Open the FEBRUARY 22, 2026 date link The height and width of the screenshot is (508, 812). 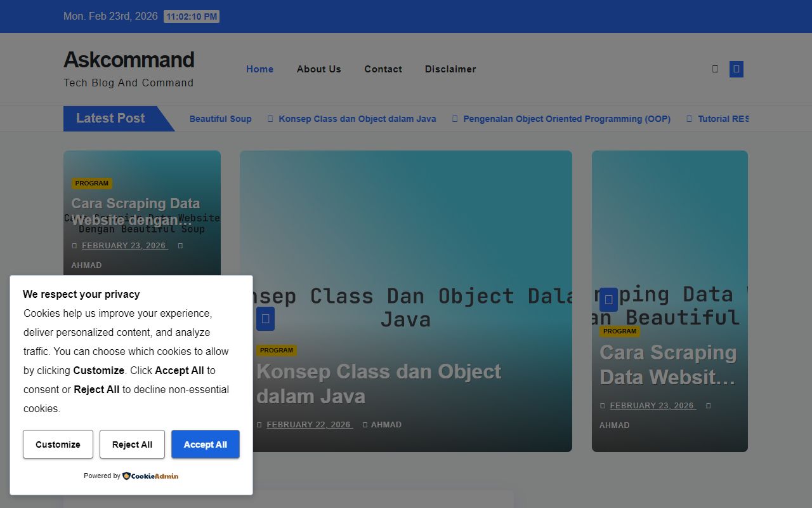click(x=309, y=424)
